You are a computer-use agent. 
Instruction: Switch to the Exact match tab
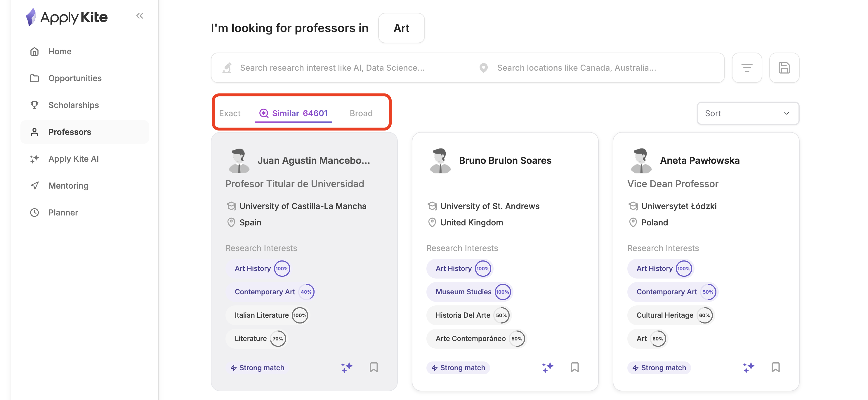[x=230, y=113]
